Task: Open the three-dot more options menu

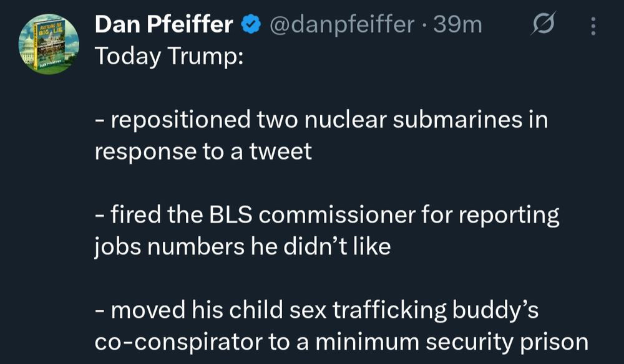Action: pyautogui.click(x=593, y=26)
